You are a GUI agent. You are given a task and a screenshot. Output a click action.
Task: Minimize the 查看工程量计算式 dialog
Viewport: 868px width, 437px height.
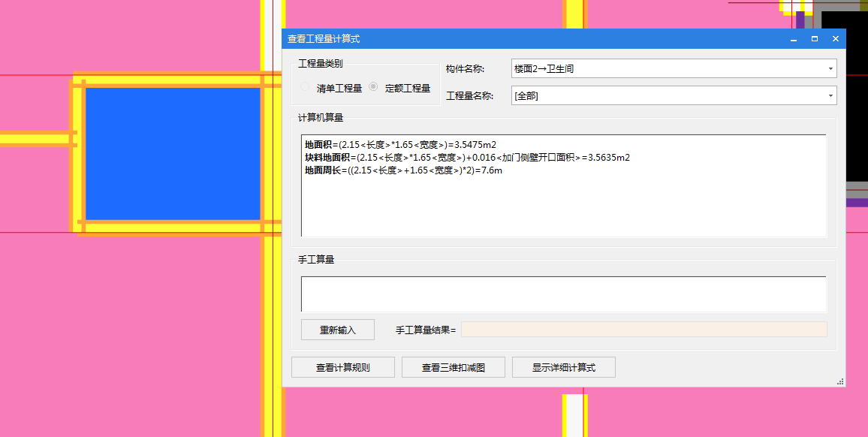coord(793,38)
